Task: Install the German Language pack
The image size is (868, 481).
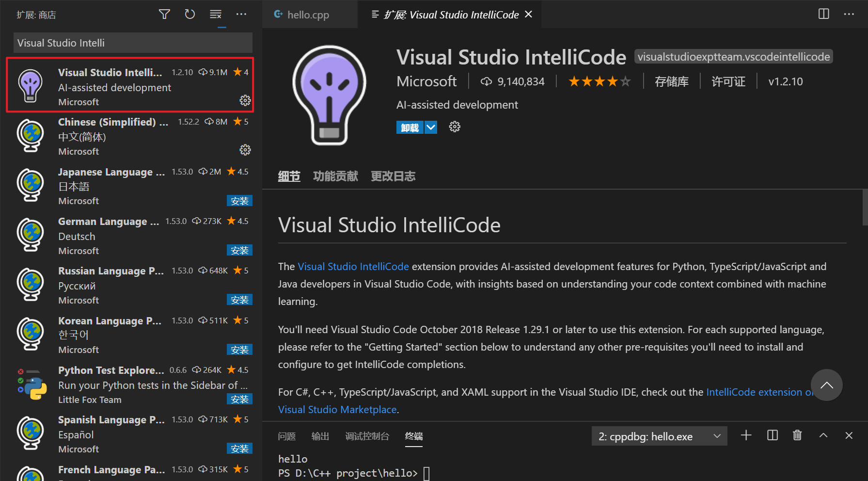Action: (239, 250)
